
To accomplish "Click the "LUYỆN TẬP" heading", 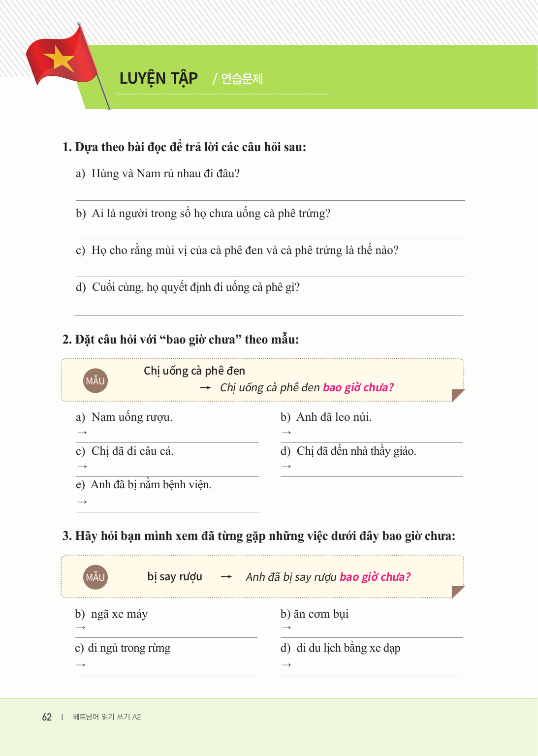I will 158,79.
